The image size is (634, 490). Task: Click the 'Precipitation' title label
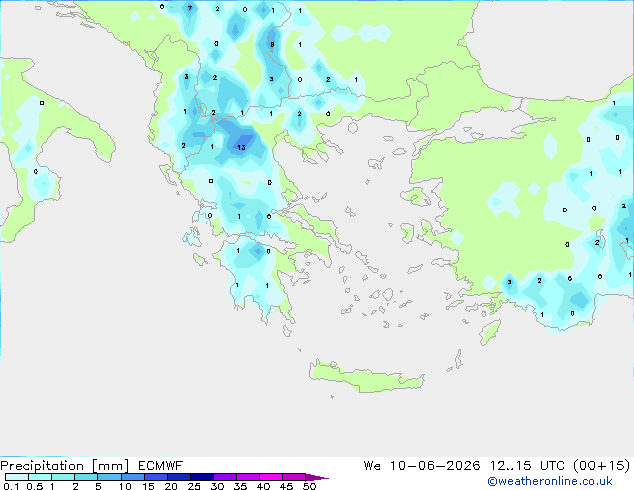click(x=42, y=466)
